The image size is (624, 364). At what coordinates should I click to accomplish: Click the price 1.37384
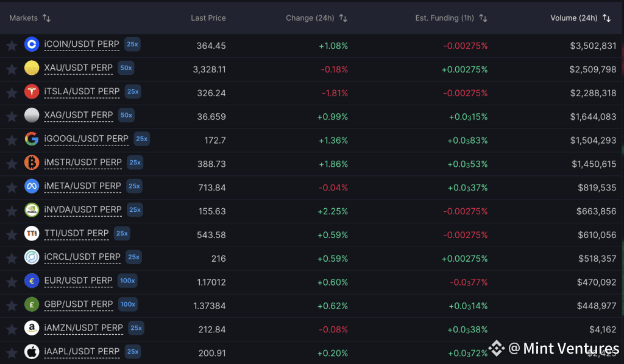point(210,306)
